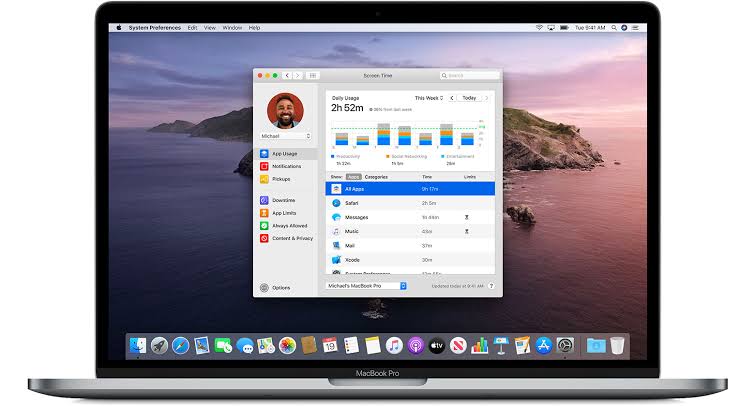
Task: Click the Today button
Action: 469,98
